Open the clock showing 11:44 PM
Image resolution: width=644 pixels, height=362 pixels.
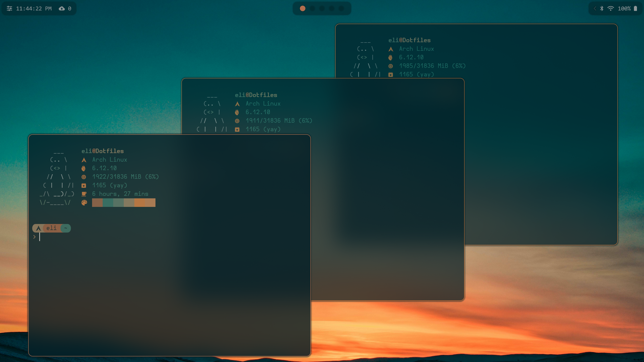pos(34,9)
